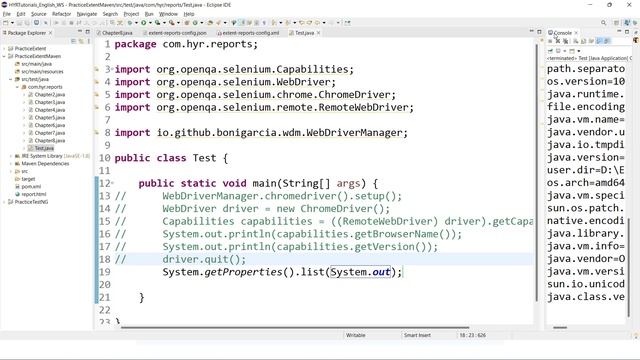
Task: Click Remove Launch icon in Console toolbar
Action: (x=558, y=41)
